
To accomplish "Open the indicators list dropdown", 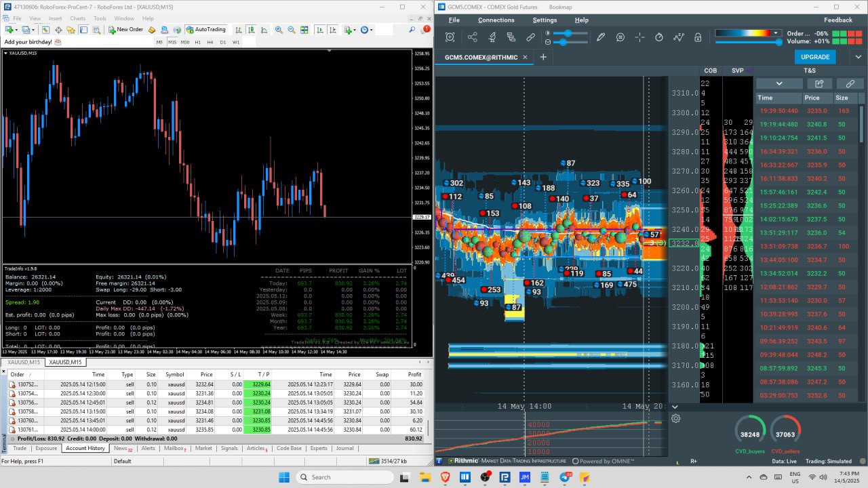I will tap(350, 30).
